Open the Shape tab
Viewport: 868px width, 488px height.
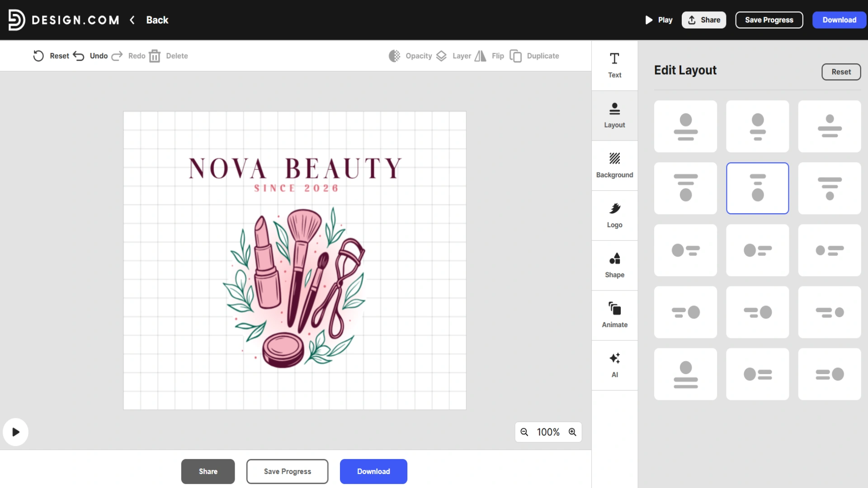614,265
